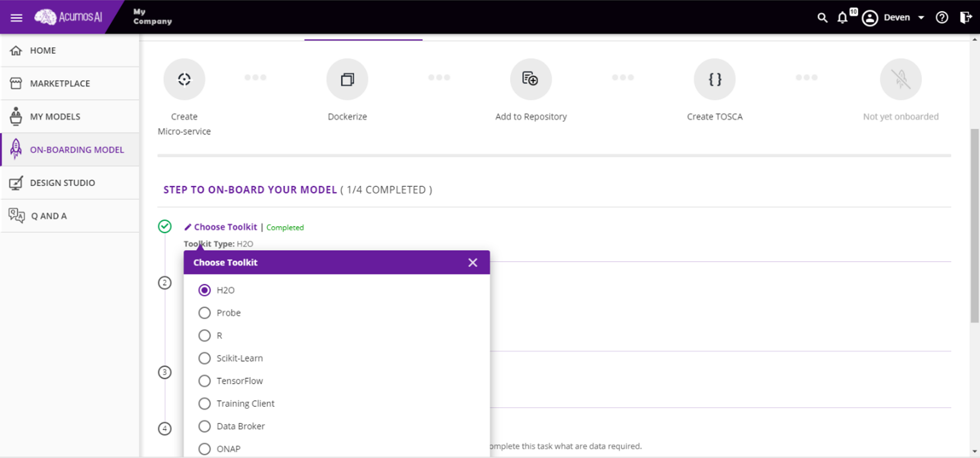This screenshot has height=458, width=980.
Task: Open notifications bell icon
Action: (842, 17)
